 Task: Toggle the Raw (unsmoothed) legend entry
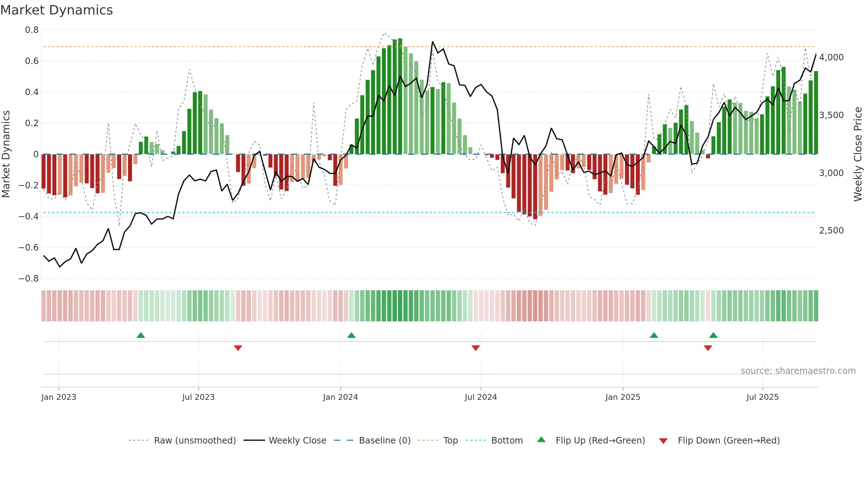pyautogui.click(x=182, y=440)
